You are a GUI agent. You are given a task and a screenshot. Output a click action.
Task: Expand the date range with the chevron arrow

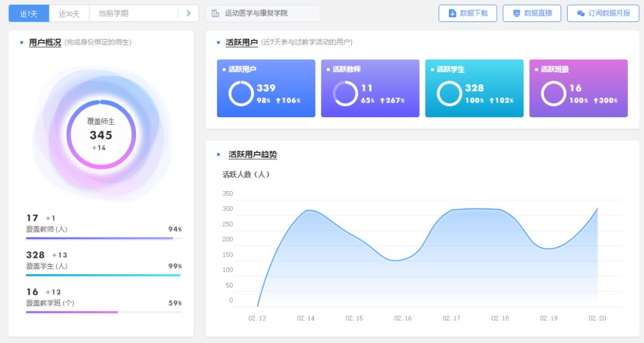pyautogui.click(x=190, y=13)
